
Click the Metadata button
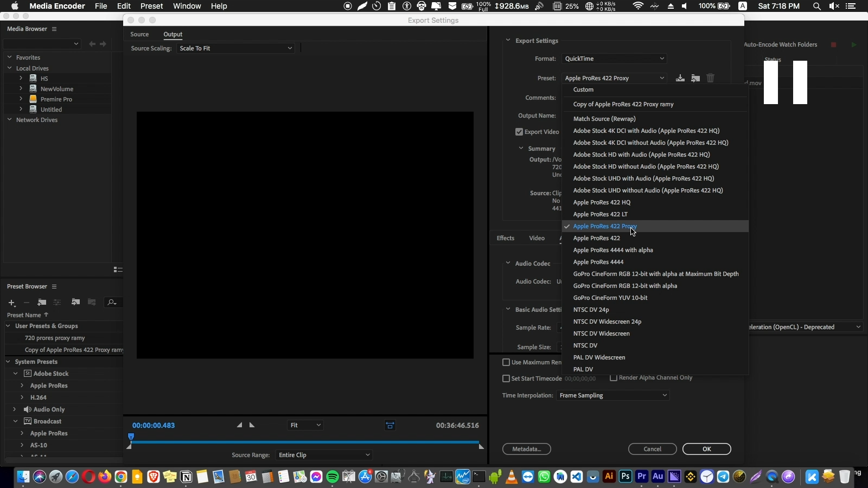(x=527, y=449)
